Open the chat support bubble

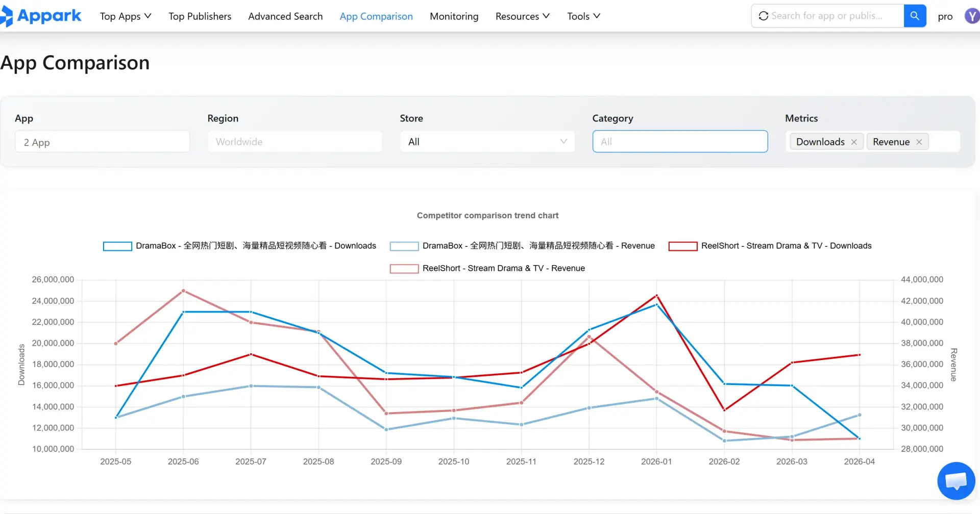coord(956,481)
